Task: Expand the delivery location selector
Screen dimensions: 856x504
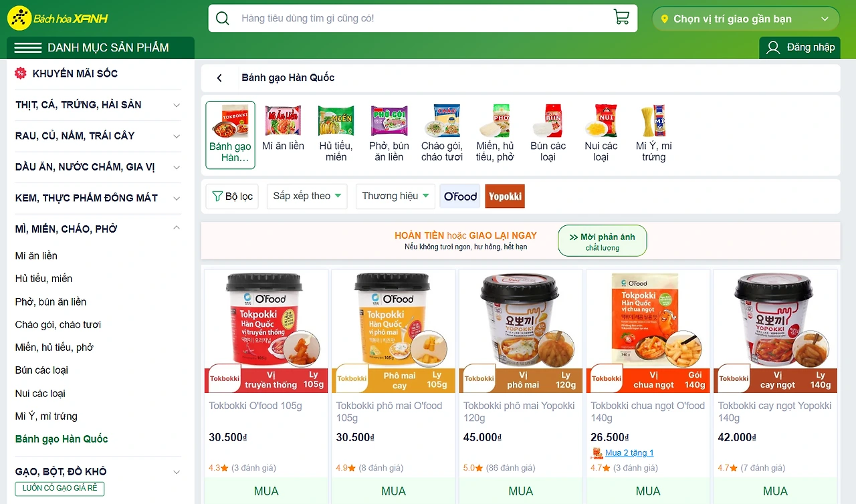Action: [x=746, y=19]
